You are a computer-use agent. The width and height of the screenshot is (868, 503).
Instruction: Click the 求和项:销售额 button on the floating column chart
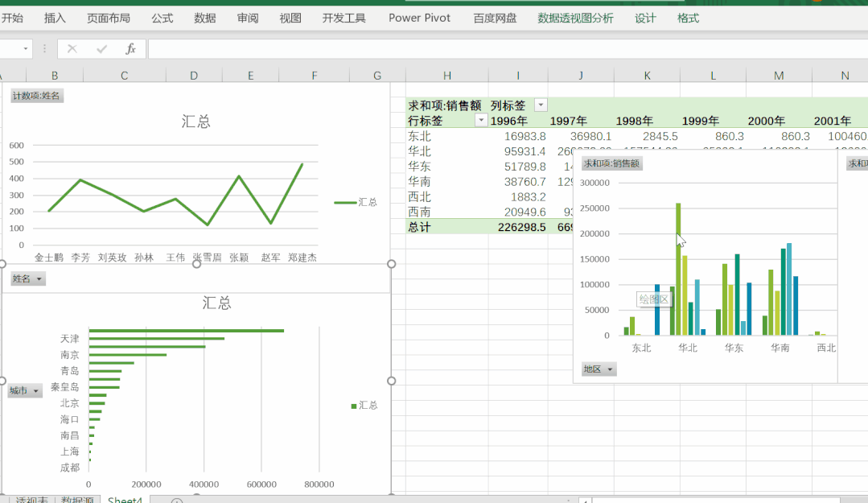coord(611,163)
